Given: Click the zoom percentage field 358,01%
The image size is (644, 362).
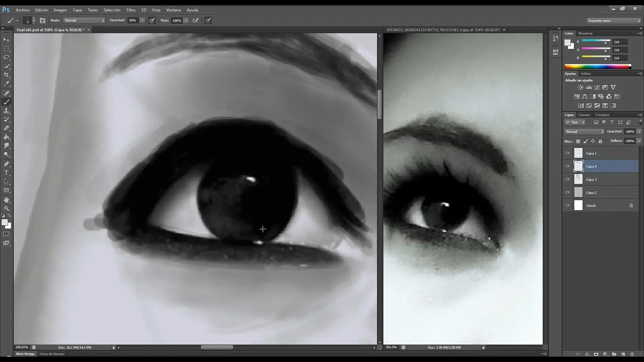Looking at the screenshot, I should pyautogui.click(x=22, y=347).
